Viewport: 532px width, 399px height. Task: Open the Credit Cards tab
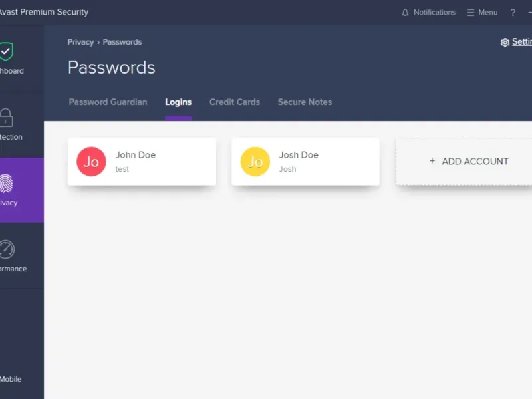point(235,102)
